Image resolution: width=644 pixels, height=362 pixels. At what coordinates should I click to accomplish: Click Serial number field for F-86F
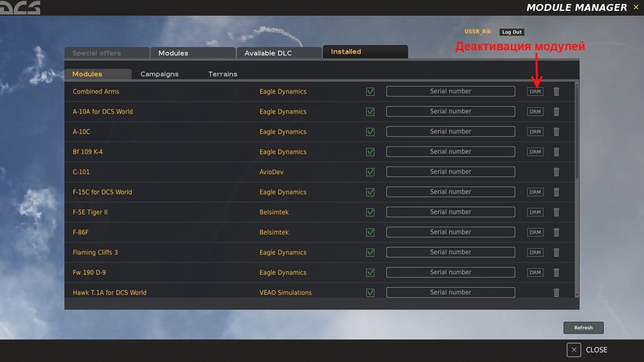[x=451, y=232]
